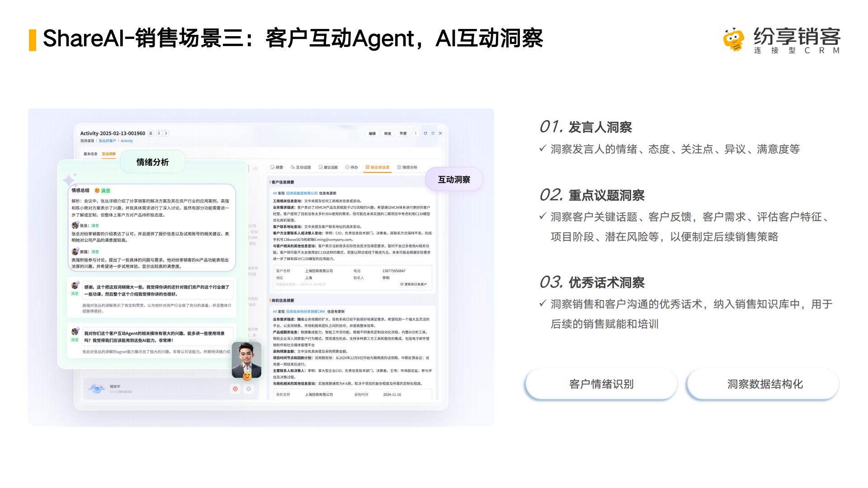Click the Activity-2025-02-13-001960 title

tap(113, 133)
